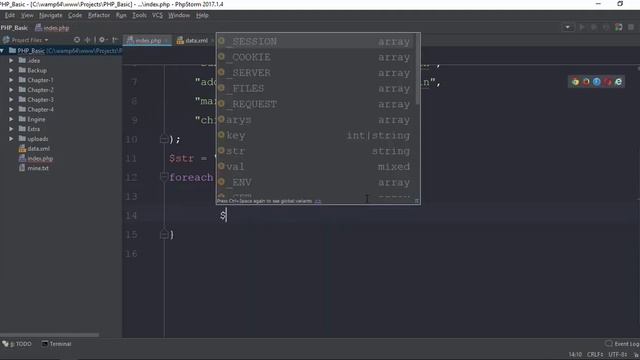640x360 pixels.
Task: Click the Debug icon in toolbar
Action: [x=594, y=27]
